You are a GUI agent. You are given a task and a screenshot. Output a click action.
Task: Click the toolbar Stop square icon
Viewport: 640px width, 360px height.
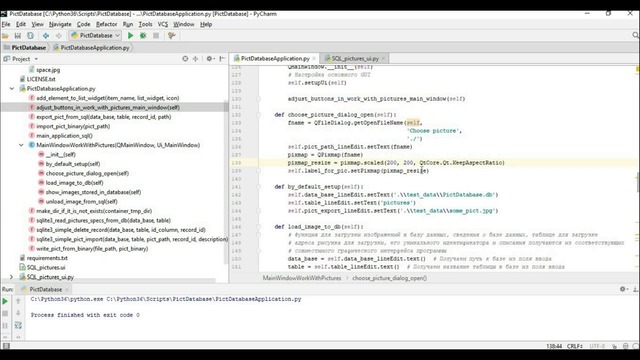pos(156,36)
